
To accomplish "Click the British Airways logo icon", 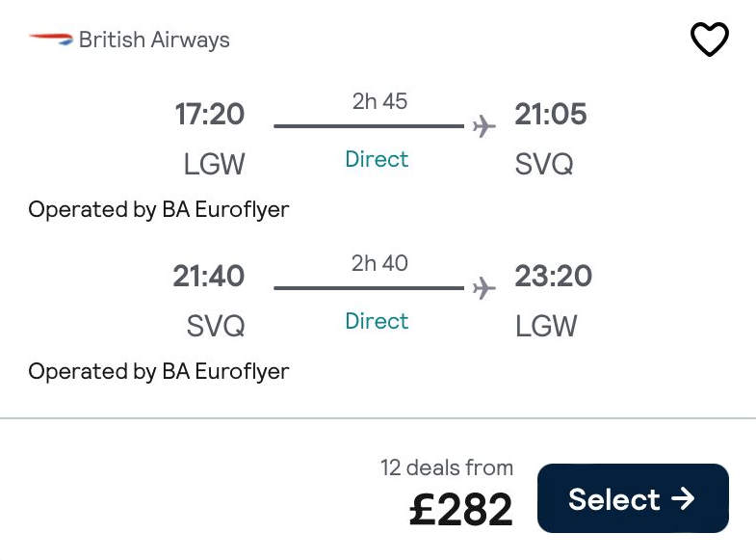I will pos(51,40).
